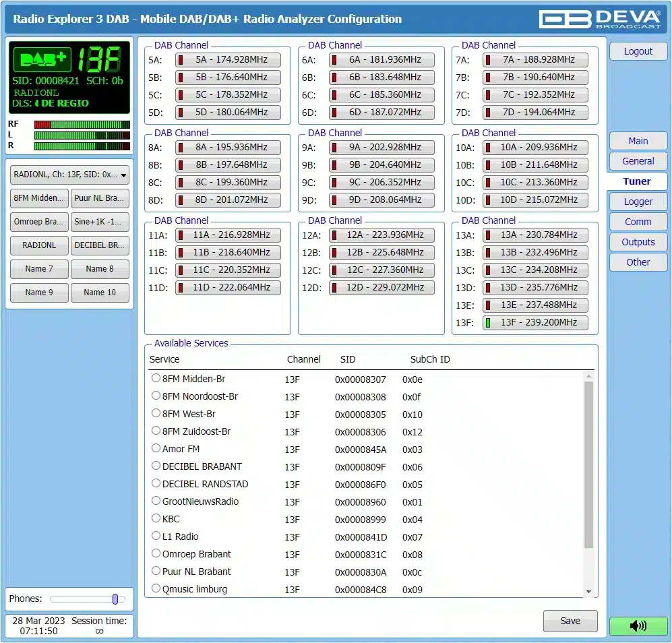Open the RADIONL Ch: 13F service dropdown
This screenshot has width=672, height=643.
click(x=69, y=175)
